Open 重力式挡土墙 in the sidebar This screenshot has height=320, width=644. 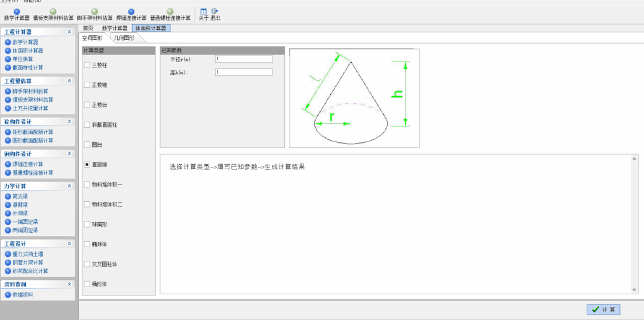pos(27,254)
